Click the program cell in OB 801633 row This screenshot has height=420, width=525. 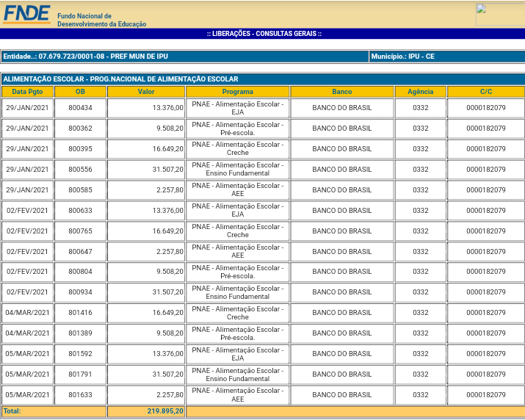point(238,395)
